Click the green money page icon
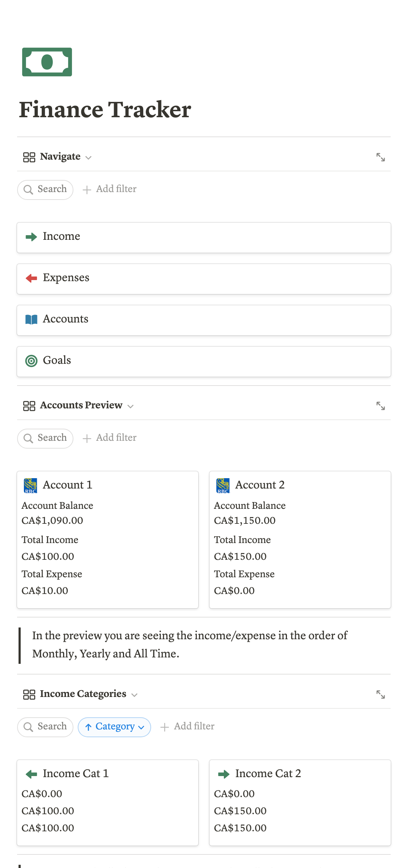Viewport: 401px width, 868px height. pos(47,62)
